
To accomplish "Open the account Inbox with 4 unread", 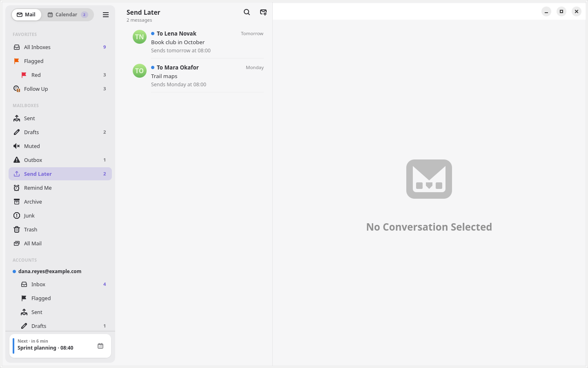I will pos(60,284).
